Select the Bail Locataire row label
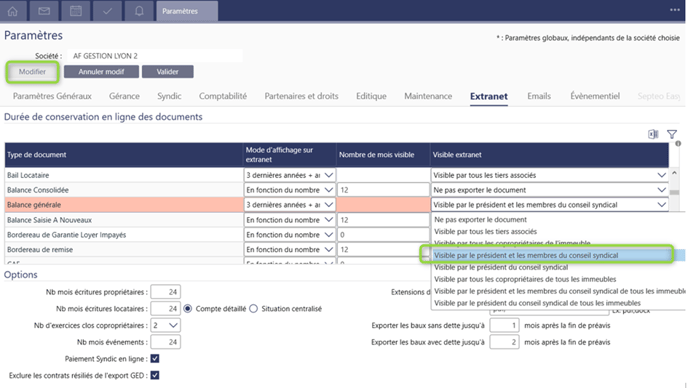688x388 pixels. coord(28,175)
